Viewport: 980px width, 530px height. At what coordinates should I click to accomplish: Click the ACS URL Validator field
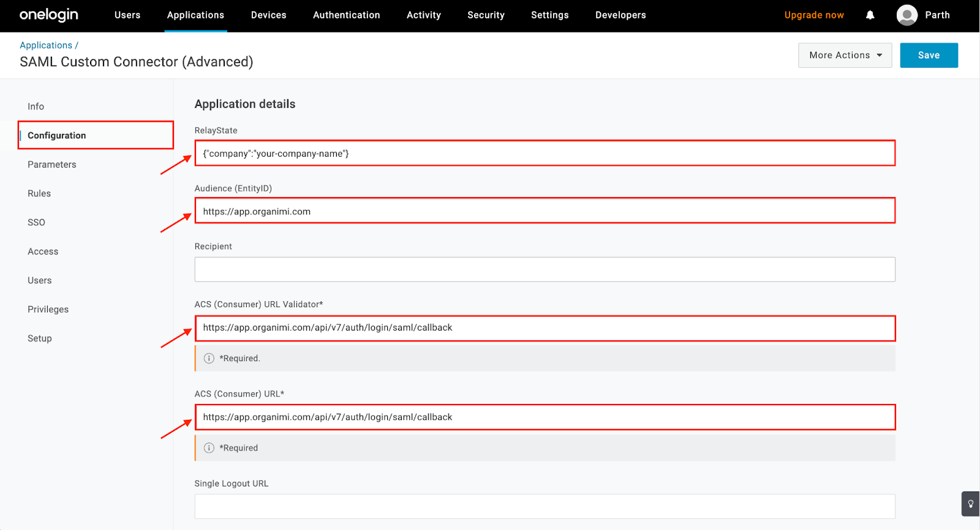click(x=545, y=328)
